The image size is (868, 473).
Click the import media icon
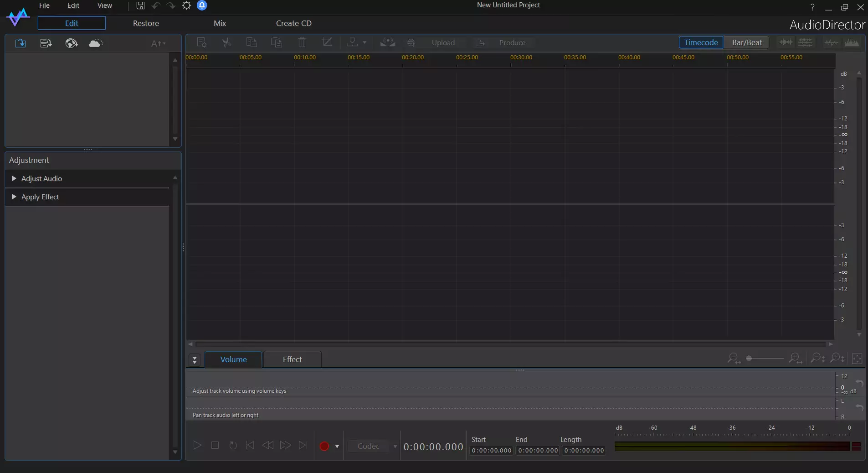coord(21,43)
